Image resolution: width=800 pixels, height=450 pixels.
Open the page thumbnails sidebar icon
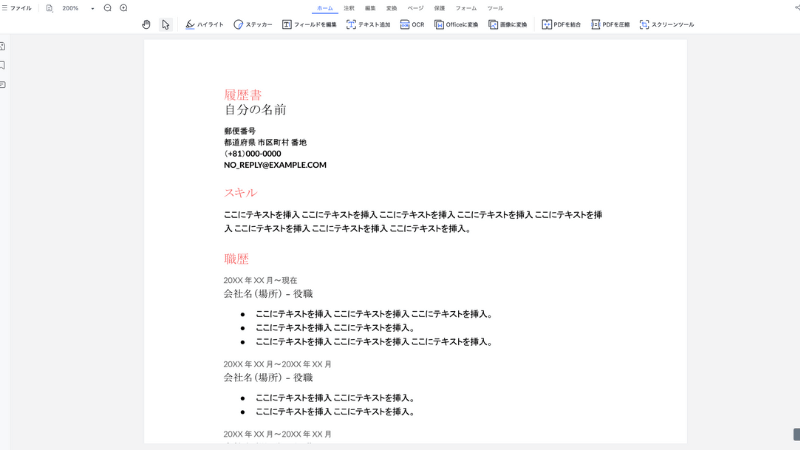click(3, 46)
